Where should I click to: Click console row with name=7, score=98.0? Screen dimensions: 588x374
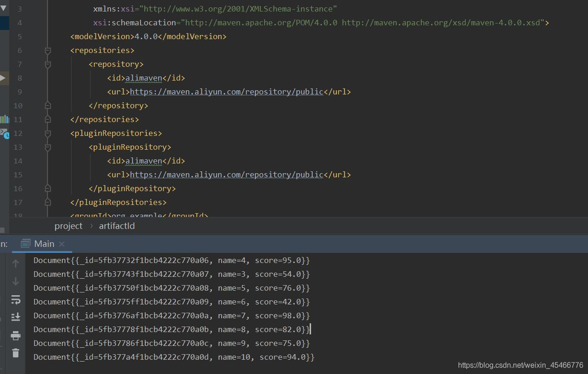coord(171,316)
